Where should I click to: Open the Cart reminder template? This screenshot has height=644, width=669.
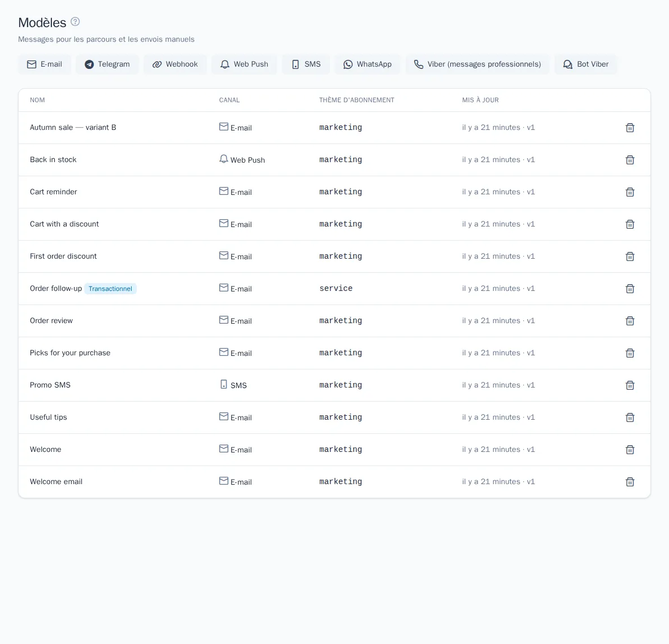[53, 192]
